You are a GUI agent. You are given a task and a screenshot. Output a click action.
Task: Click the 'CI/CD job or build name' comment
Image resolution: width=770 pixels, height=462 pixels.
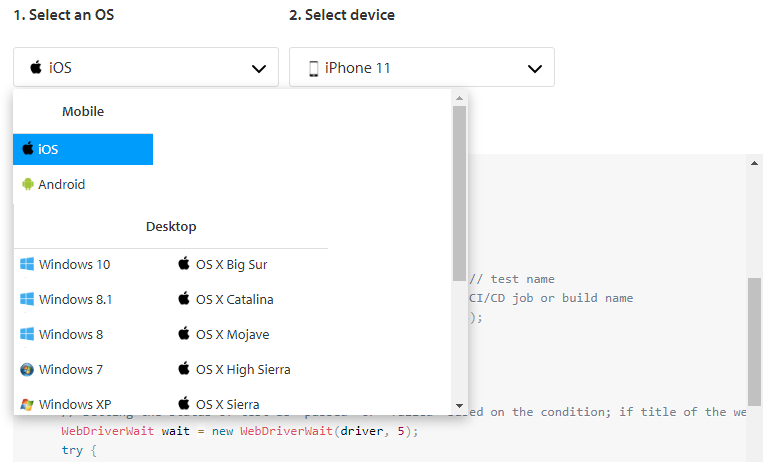[551, 298]
